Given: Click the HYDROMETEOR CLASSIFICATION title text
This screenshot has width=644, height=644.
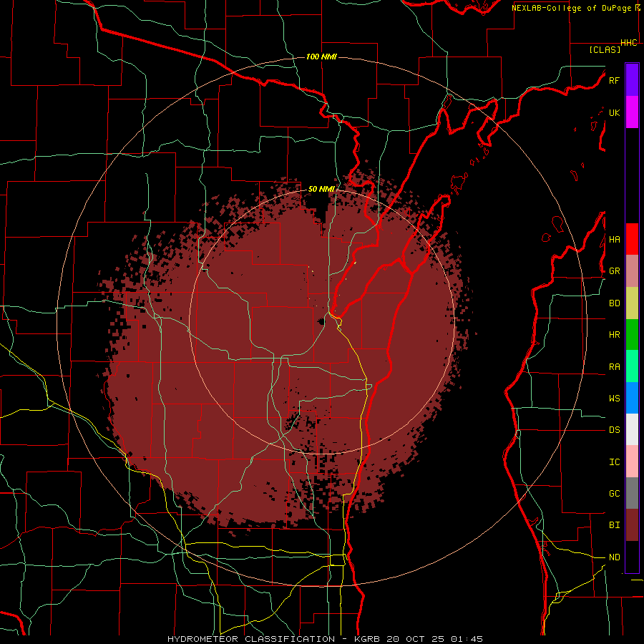Looking at the screenshot, I should (x=251, y=639).
